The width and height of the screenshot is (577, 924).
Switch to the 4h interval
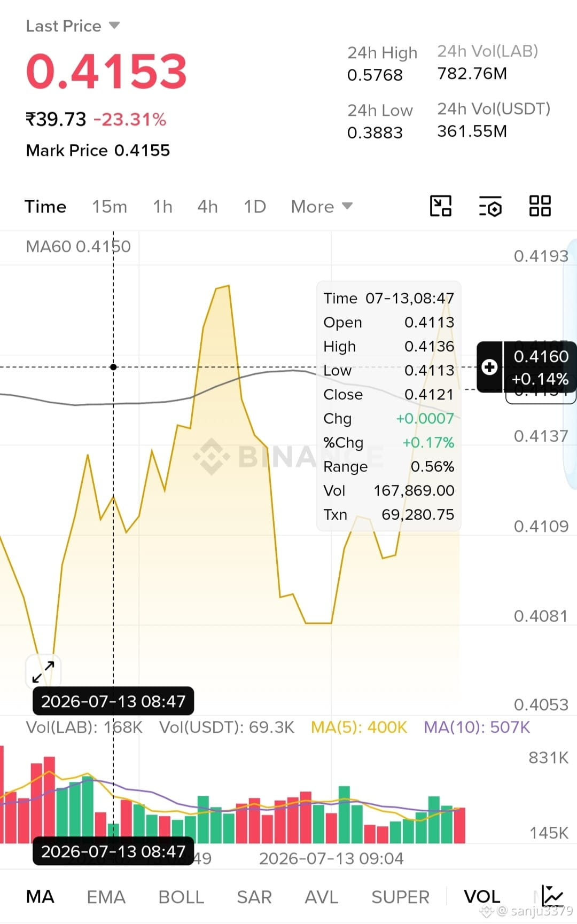click(207, 207)
